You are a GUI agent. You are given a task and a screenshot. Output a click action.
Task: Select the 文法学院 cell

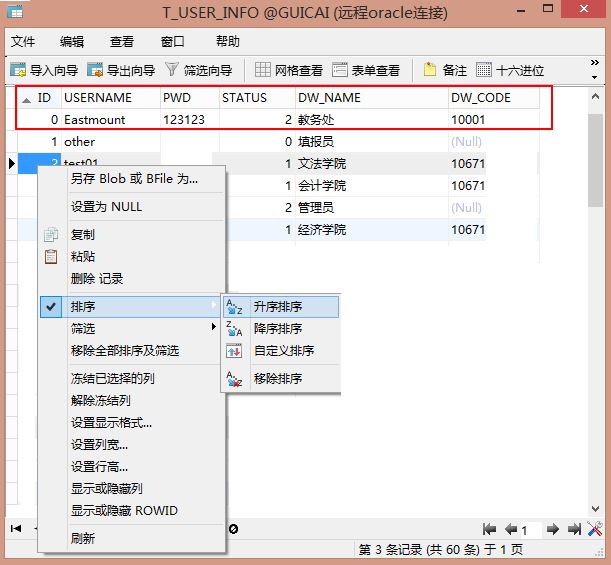tap(372, 164)
